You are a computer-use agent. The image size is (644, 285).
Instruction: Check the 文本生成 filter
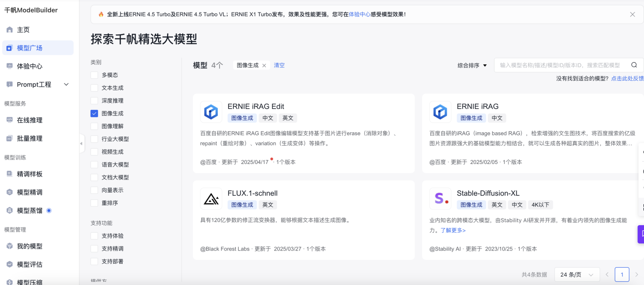[x=94, y=88]
